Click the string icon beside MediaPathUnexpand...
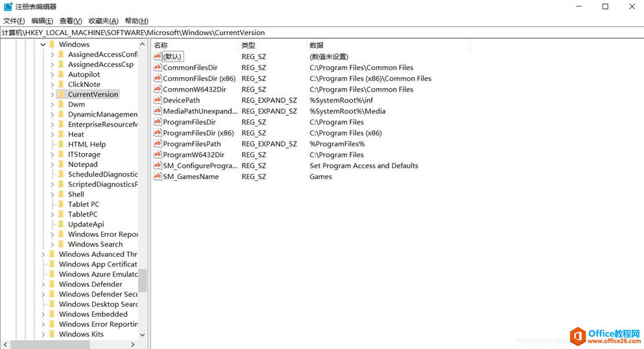 pos(158,111)
